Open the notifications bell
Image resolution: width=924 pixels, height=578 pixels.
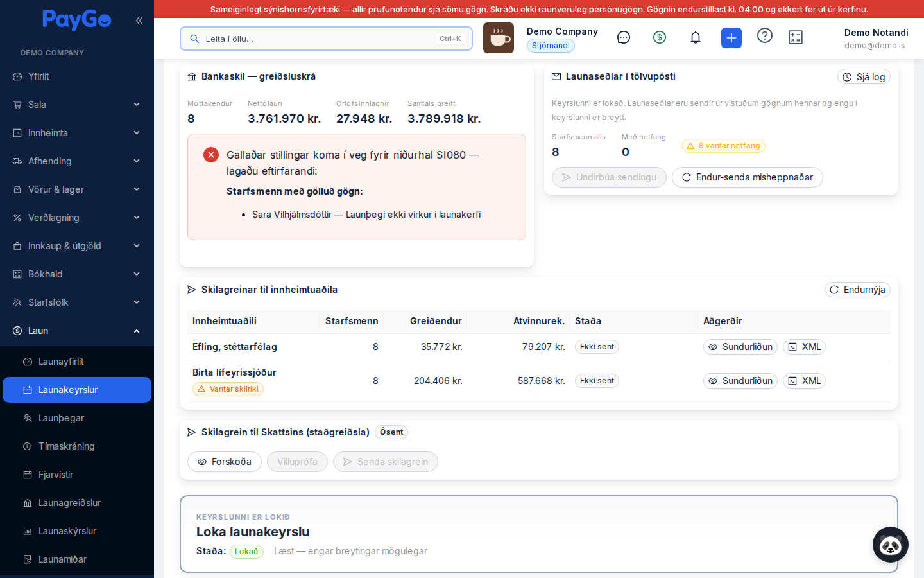pos(696,38)
